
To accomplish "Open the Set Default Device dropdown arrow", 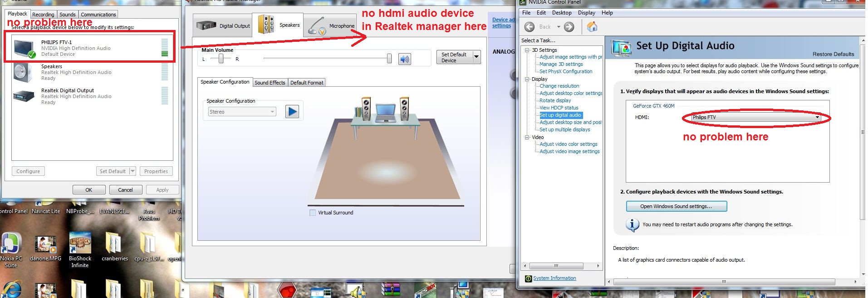I will click(476, 57).
